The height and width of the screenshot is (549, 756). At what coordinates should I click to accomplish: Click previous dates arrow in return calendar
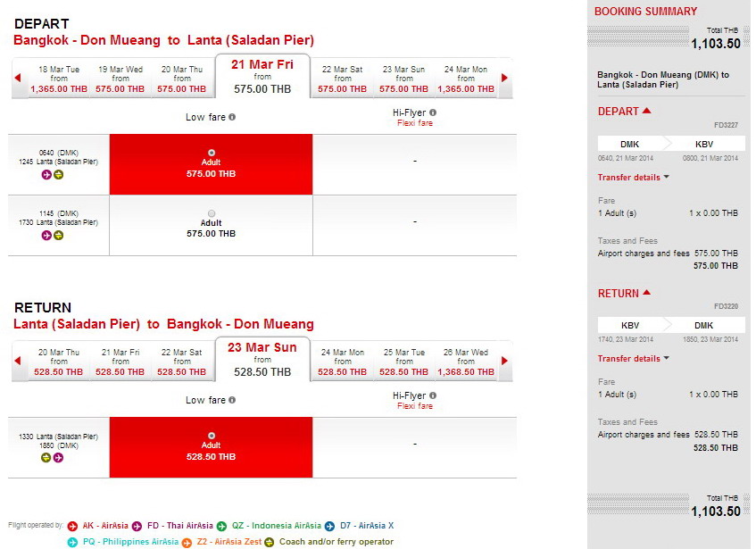[x=18, y=361]
